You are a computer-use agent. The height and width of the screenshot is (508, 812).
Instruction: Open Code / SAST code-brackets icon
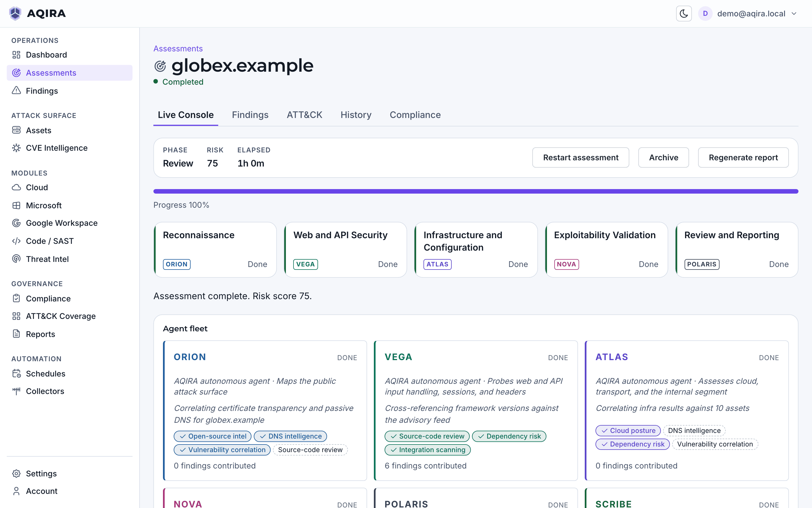click(16, 241)
